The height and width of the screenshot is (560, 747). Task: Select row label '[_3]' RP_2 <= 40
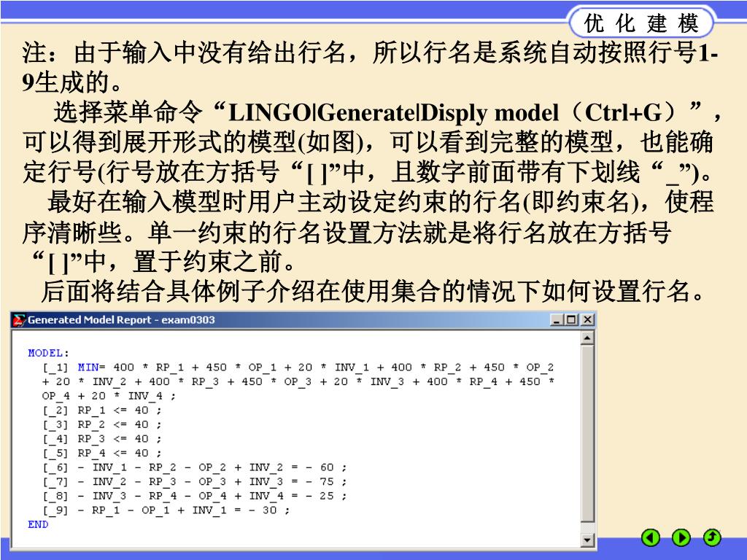coord(102,425)
